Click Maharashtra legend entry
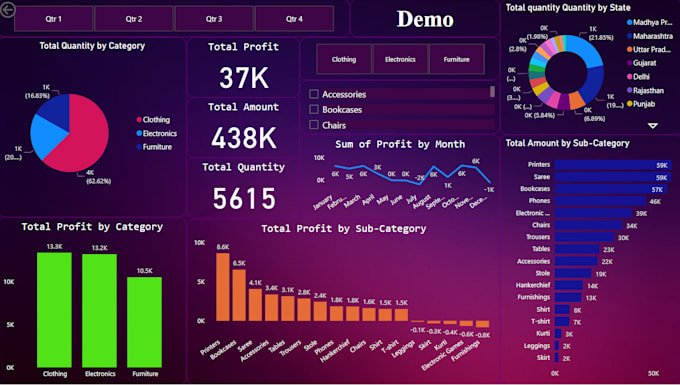 pyautogui.click(x=650, y=36)
